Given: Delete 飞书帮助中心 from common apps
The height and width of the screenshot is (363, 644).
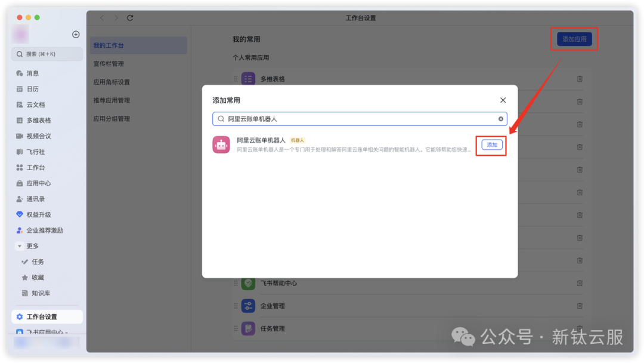Looking at the screenshot, I should click(x=580, y=283).
